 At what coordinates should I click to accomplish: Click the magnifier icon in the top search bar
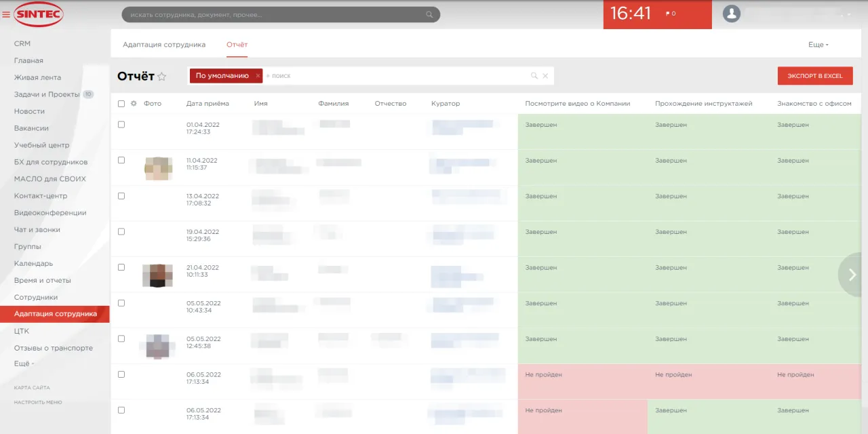pyautogui.click(x=429, y=14)
